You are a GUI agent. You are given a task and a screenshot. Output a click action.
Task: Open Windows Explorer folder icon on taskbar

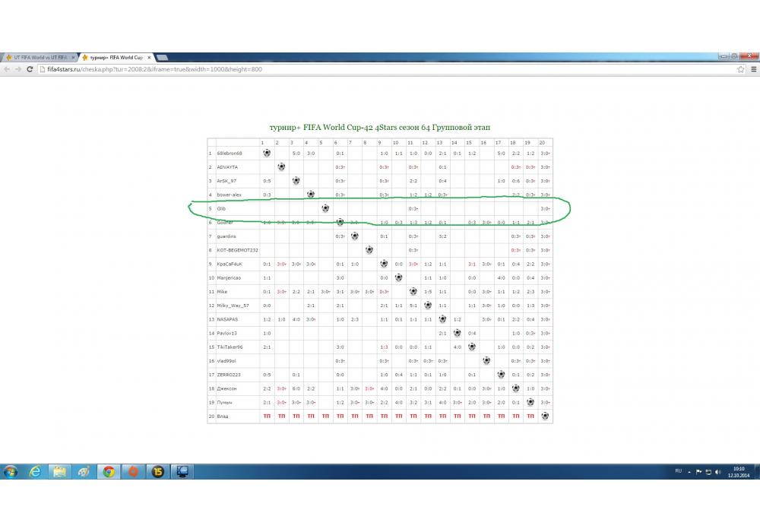point(59,472)
